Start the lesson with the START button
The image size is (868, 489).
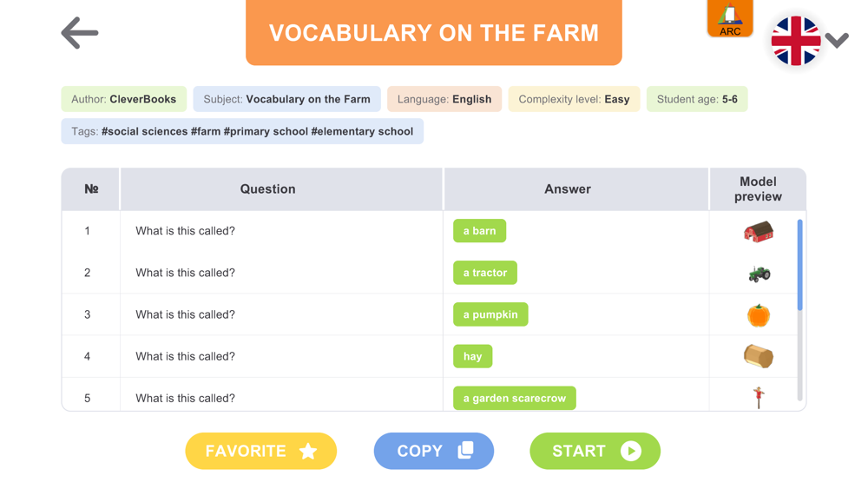coord(595,451)
